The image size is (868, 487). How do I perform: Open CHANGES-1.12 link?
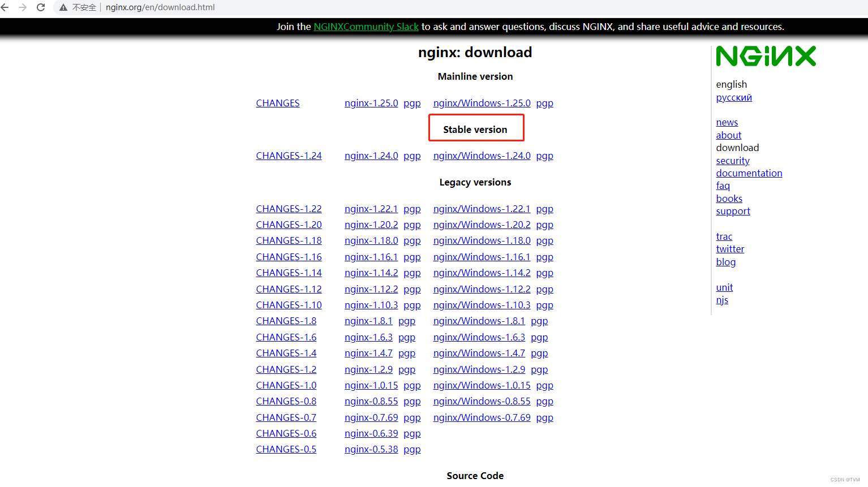pos(289,289)
